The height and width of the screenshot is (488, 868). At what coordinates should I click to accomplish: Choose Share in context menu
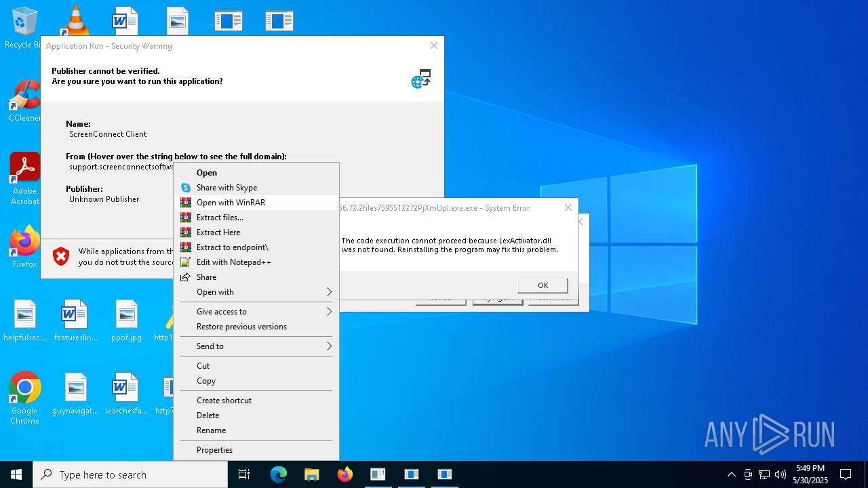[x=256, y=277]
